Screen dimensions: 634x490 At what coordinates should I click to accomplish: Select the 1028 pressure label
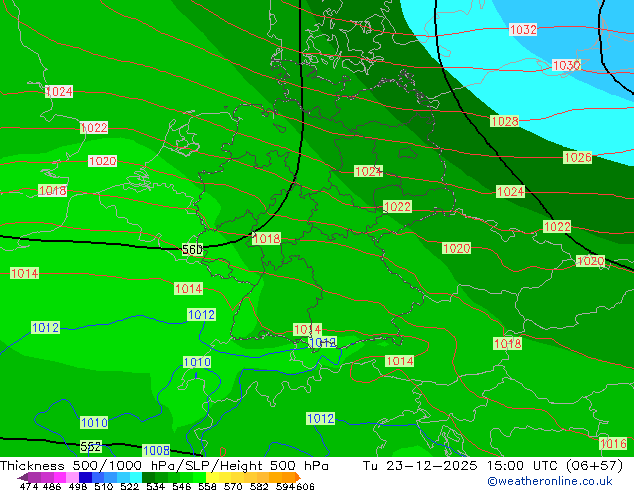coord(504,121)
